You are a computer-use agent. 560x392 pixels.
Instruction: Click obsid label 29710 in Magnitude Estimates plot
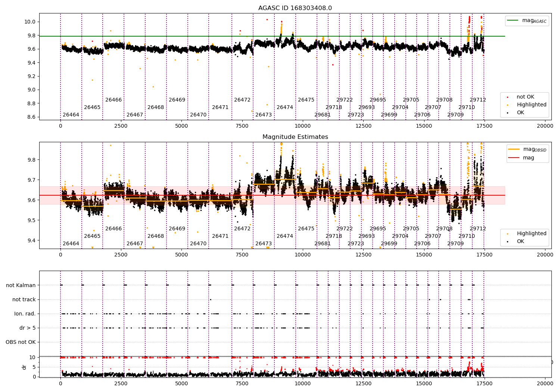[x=467, y=236]
